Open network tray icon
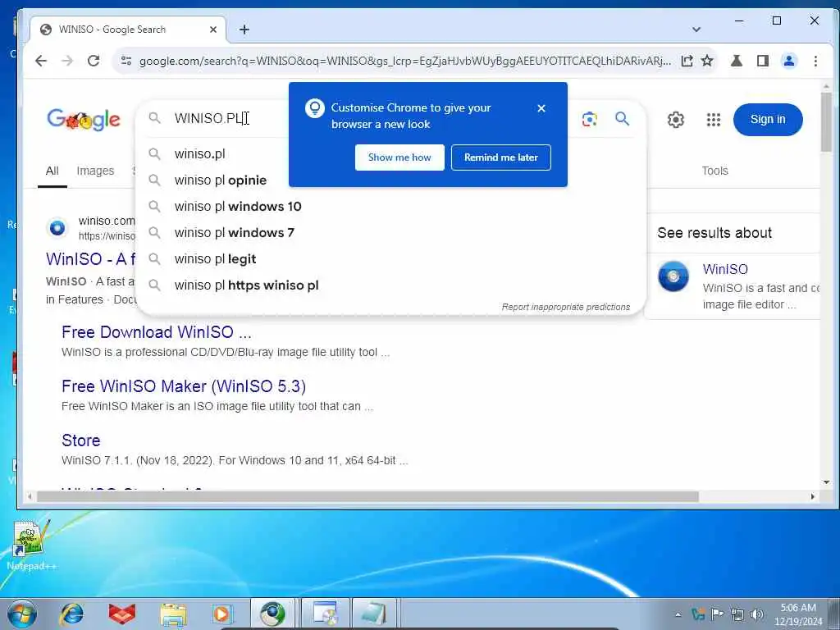Image resolution: width=840 pixels, height=630 pixels. pyautogui.click(x=737, y=614)
